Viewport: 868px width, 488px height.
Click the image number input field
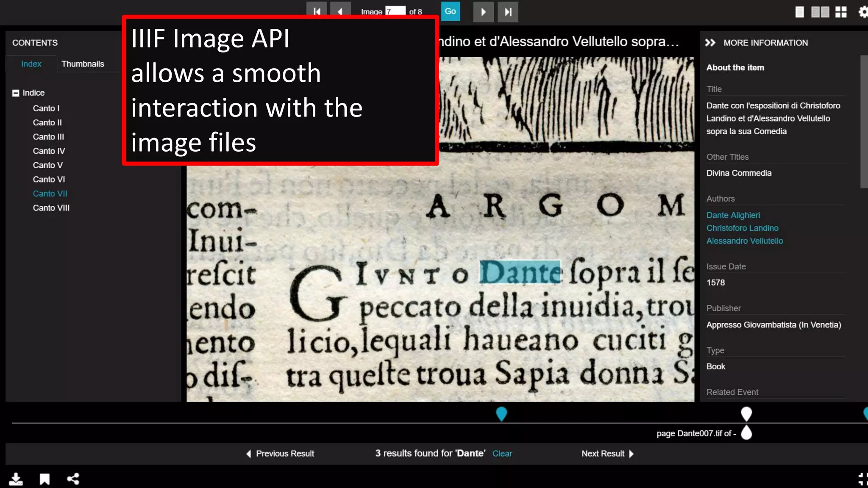(x=395, y=11)
